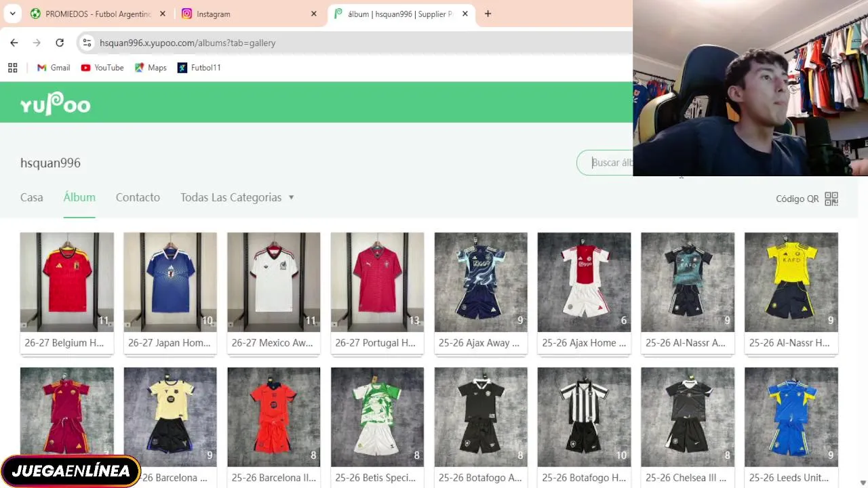This screenshot has height=488, width=868.
Task: Open the Chrome apps grid
Action: (x=12, y=68)
